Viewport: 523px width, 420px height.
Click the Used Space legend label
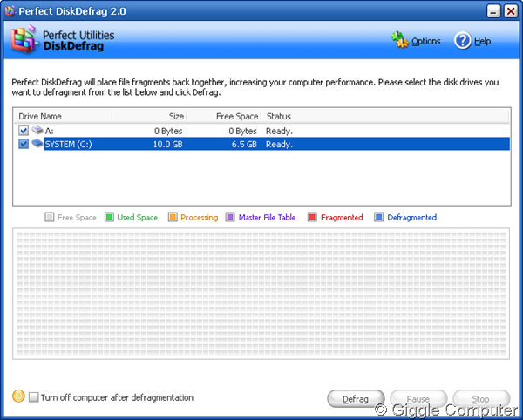[138, 218]
